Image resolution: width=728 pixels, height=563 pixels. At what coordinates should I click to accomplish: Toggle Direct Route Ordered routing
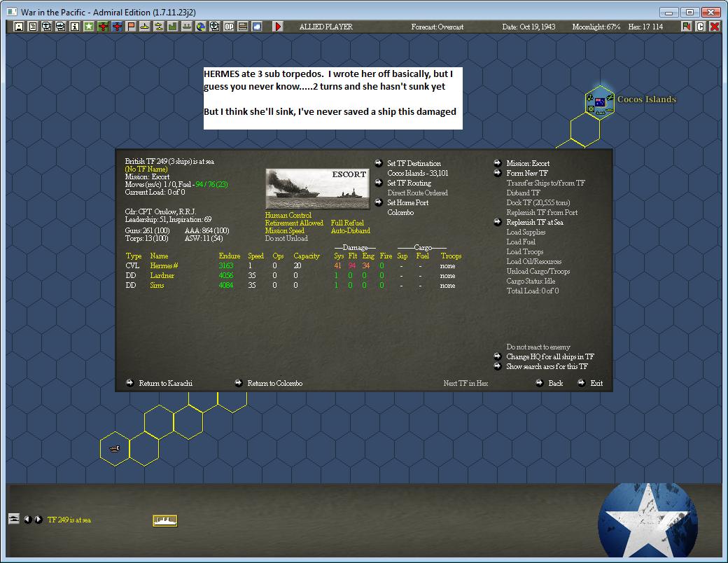coord(417,193)
